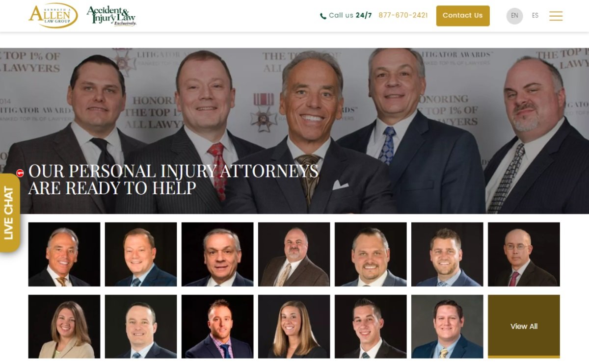Open blonde woman in black attorney thumbnail
Viewport: 589px width, 364px height.
tap(294, 326)
